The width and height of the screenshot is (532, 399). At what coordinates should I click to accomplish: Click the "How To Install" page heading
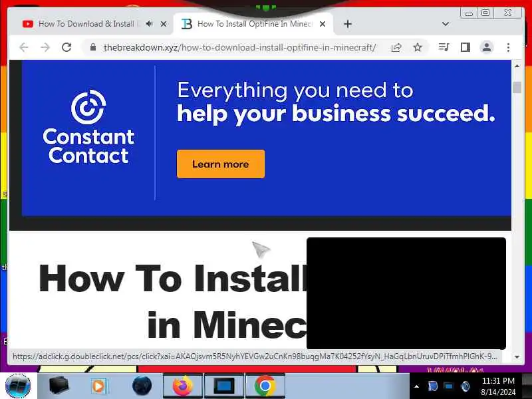(174, 278)
